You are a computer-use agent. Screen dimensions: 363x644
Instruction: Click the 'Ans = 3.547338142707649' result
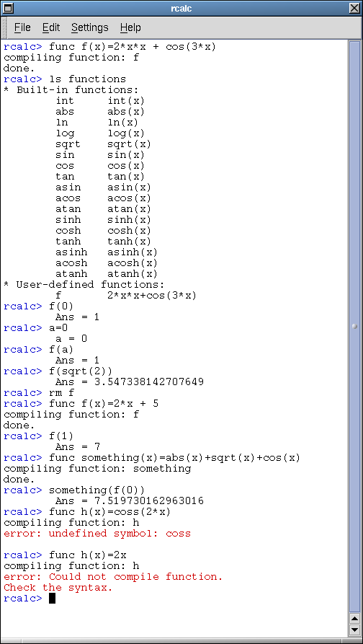[x=130, y=382]
